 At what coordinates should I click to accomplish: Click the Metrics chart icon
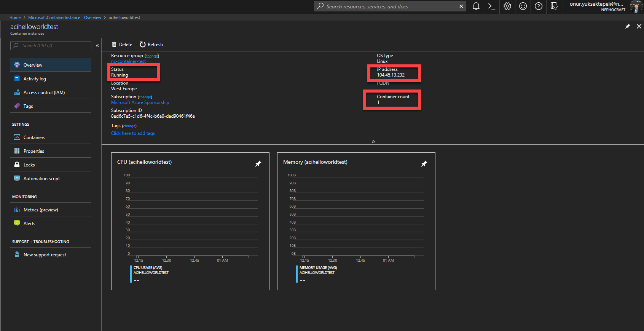[17, 209]
